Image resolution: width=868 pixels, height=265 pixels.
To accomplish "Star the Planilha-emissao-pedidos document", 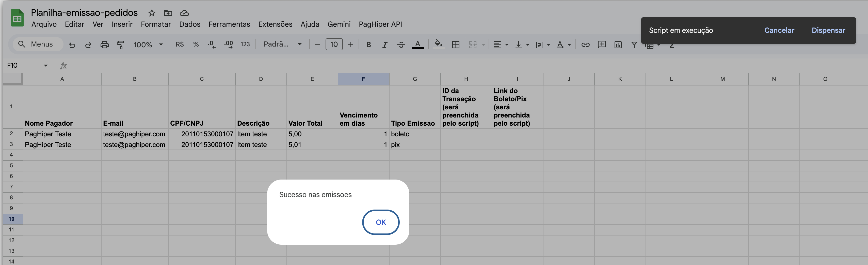I will click(152, 13).
